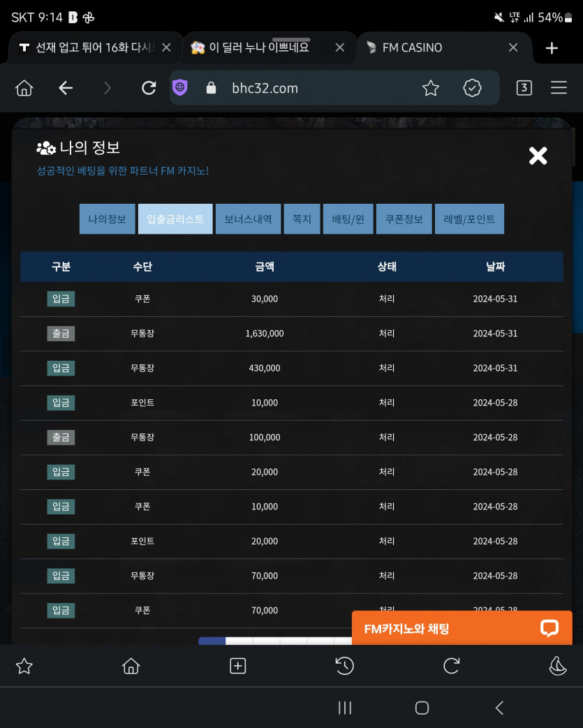The image size is (583, 728).
Task: Click the date in the 30,000 row
Action: tap(495, 299)
